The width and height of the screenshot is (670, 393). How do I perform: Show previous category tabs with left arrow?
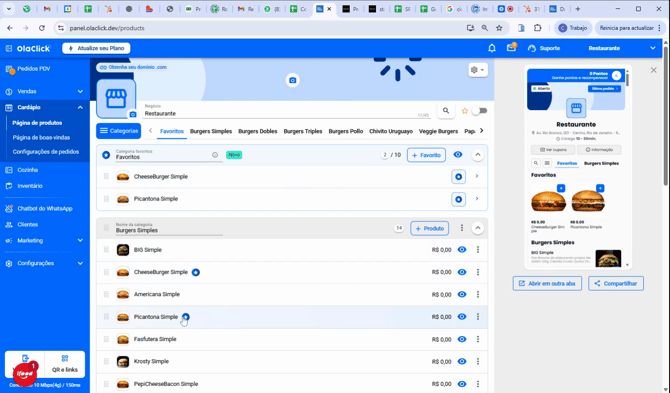point(150,131)
